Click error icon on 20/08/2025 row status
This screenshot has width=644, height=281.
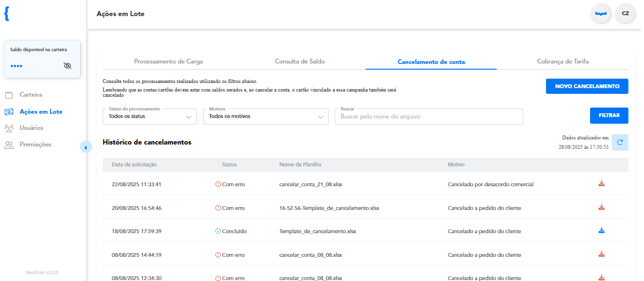pyautogui.click(x=218, y=208)
